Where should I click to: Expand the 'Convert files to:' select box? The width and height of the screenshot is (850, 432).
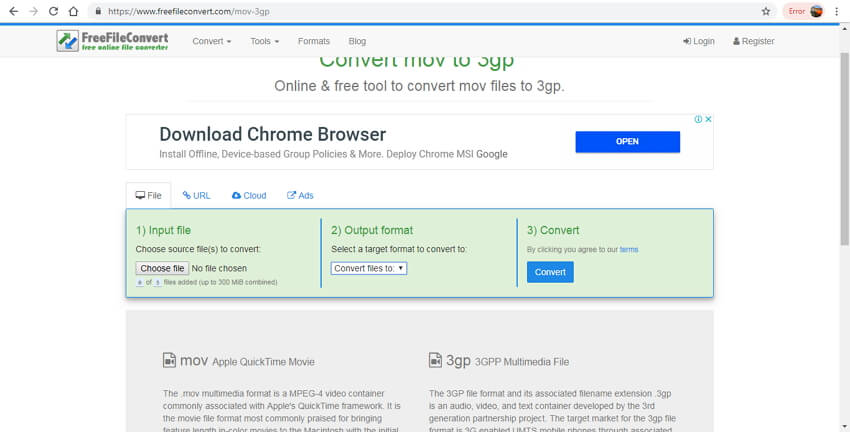(369, 268)
